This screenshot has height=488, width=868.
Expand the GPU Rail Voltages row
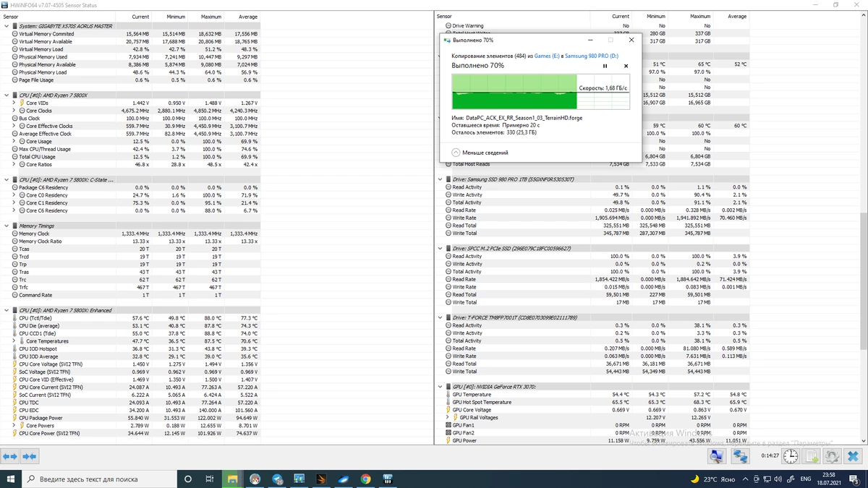point(447,418)
